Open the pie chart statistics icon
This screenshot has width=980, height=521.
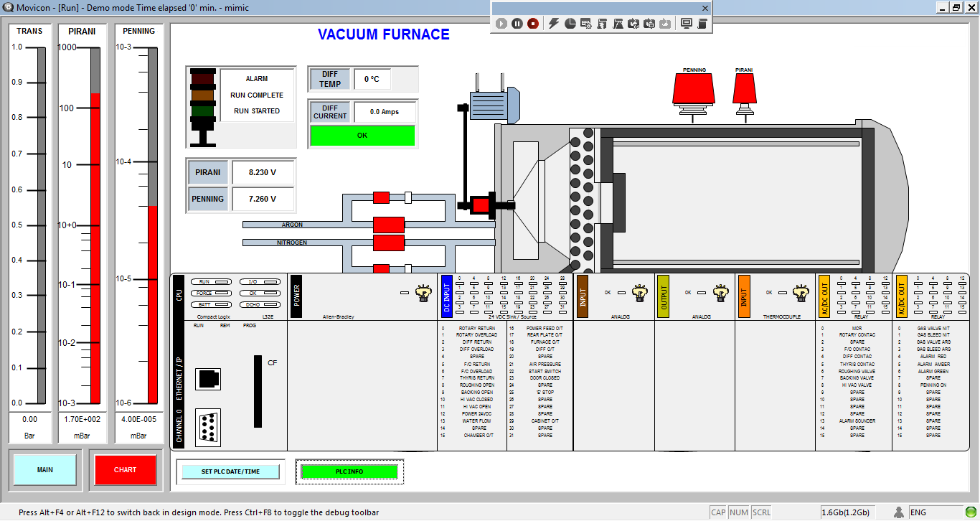pos(570,24)
